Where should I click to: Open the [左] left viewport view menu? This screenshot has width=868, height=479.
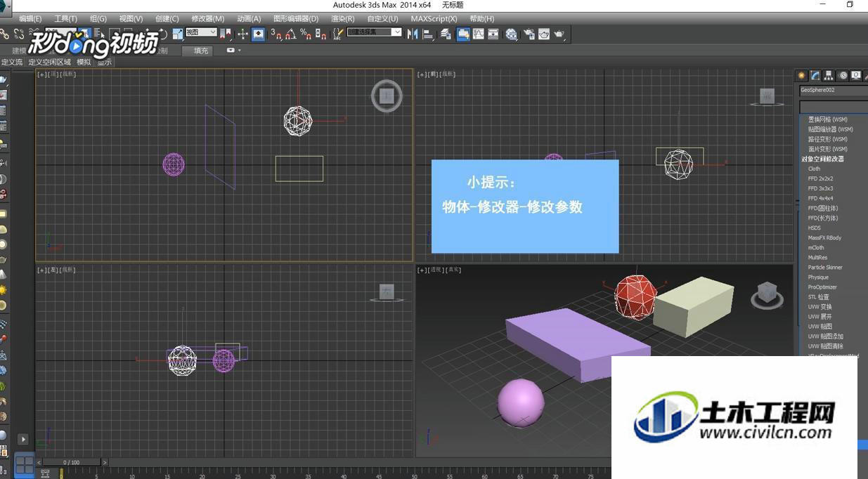click(x=53, y=270)
